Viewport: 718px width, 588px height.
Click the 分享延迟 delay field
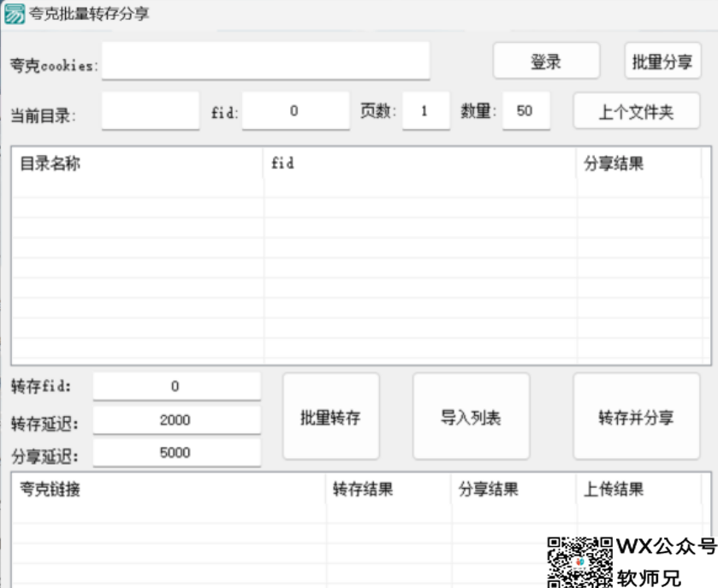tap(175, 453)
